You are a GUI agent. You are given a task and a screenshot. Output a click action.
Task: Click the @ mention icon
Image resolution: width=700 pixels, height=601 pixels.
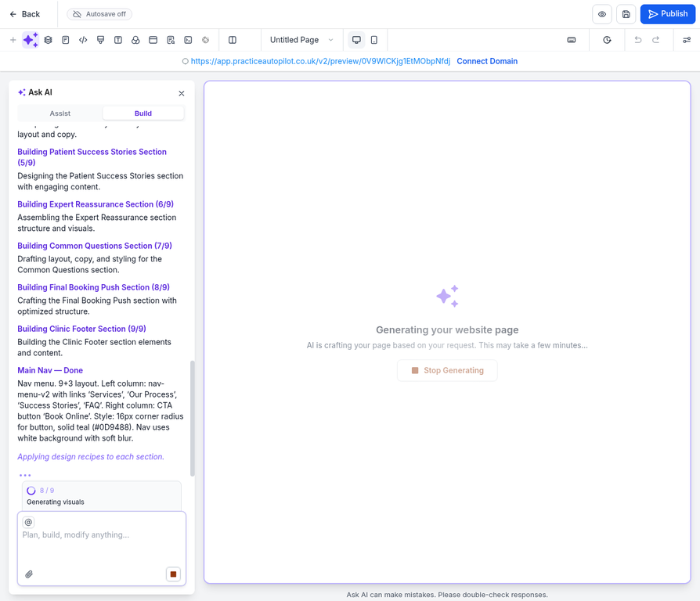[28, 522]
